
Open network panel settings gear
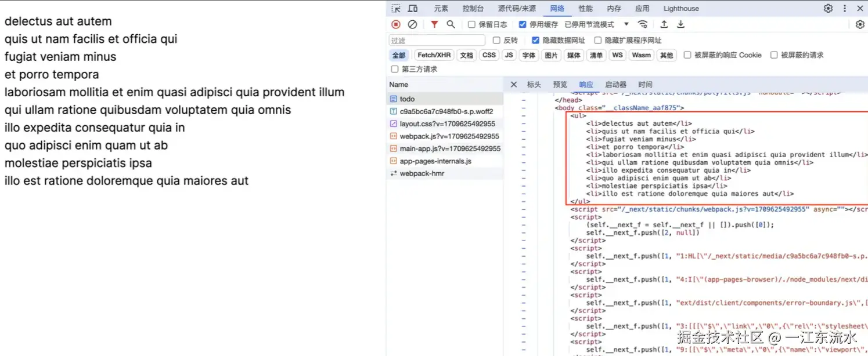[x=860, y=24]
